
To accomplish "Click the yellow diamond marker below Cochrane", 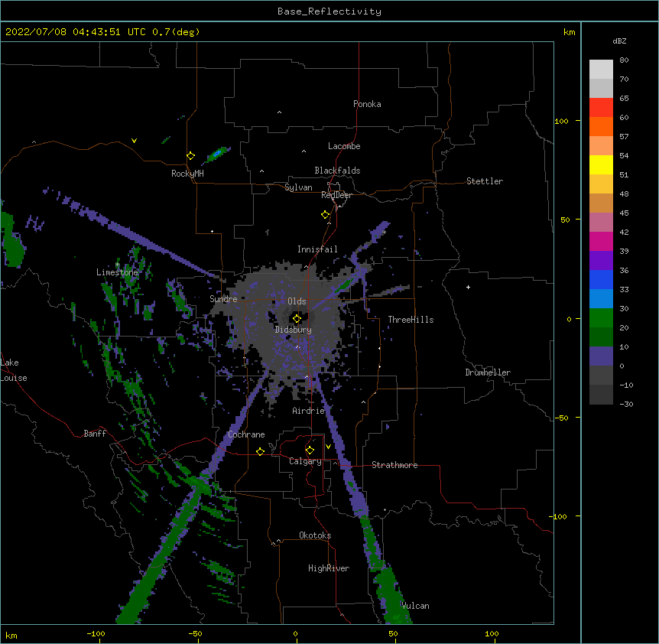I will (260, 451).
